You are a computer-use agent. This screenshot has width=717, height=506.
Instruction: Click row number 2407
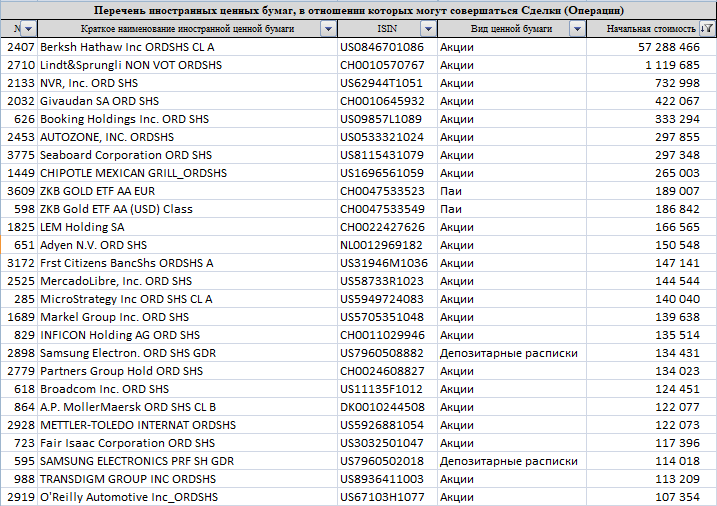[21, 47]
